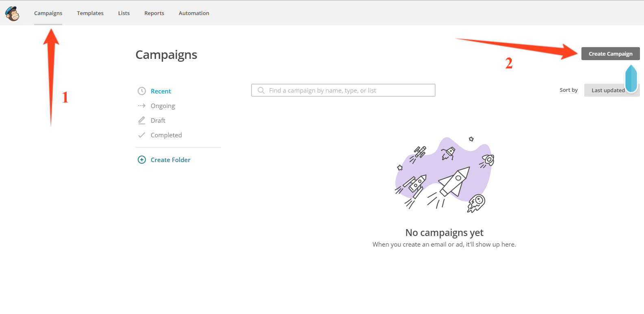
Task: Show Ongoing campaigns
Action: point(163,106)
